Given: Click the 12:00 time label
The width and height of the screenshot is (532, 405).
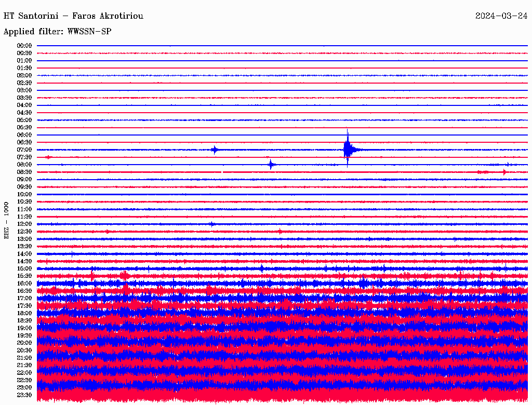Looking at the screenshot, I should [x=24, y=224].
